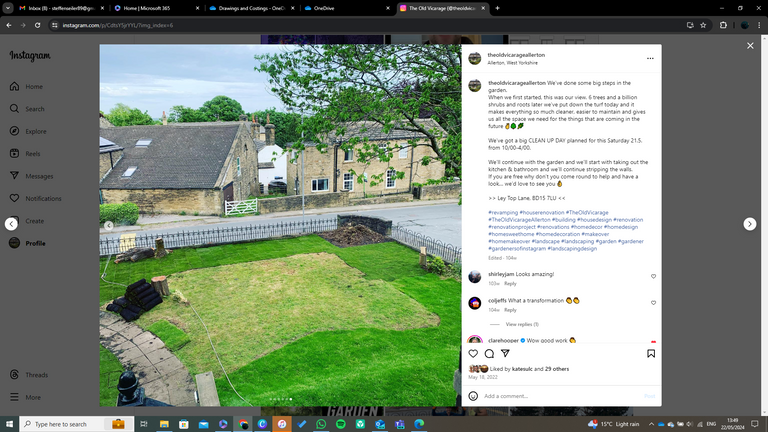Open the Chrome three-dot menu
Viewport: 768px width, 432px height.
pos(759,25)
